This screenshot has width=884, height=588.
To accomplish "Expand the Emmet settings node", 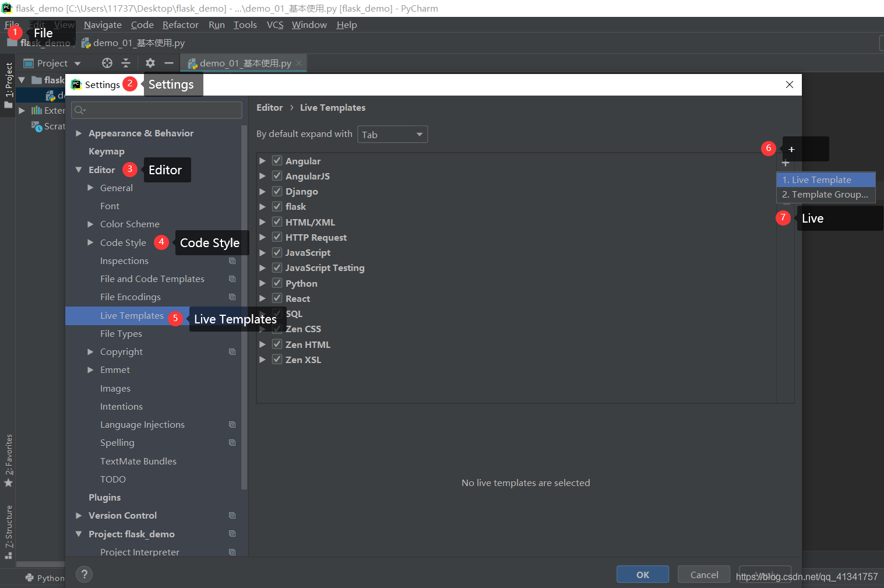I will pyautogui.click(x=90, y=370).
